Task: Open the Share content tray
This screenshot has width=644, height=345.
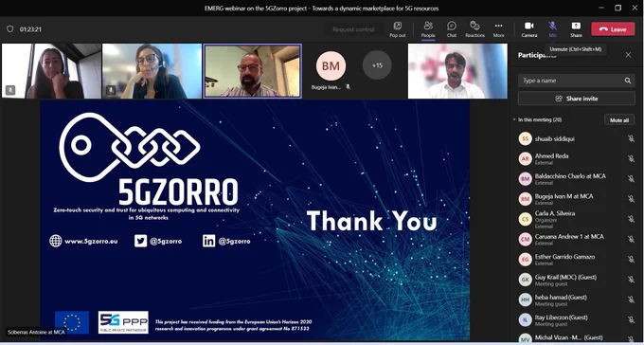Action: click(x=576, y=29)
